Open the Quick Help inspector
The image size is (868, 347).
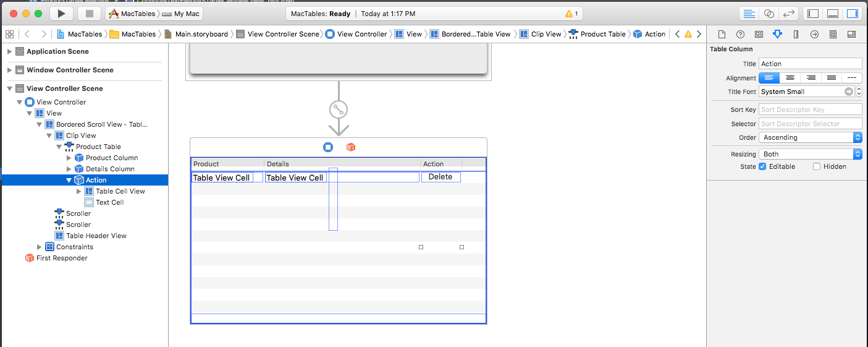tap(740, 34)
